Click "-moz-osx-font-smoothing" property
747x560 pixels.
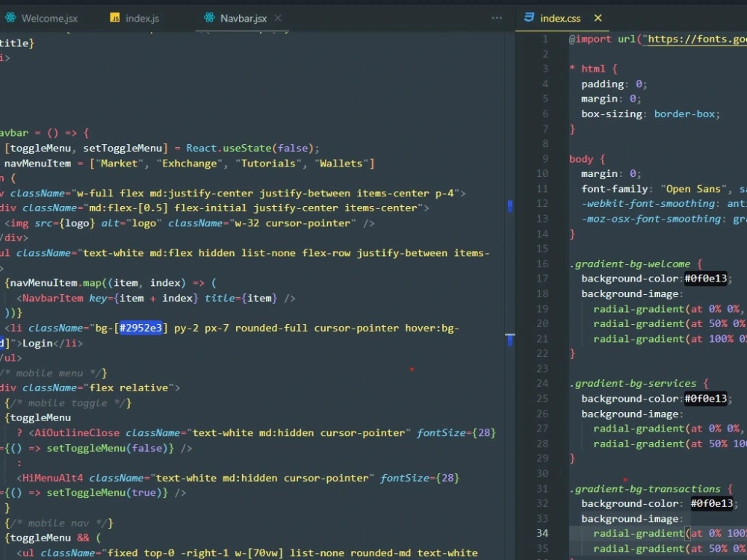[x=651, y=219]
